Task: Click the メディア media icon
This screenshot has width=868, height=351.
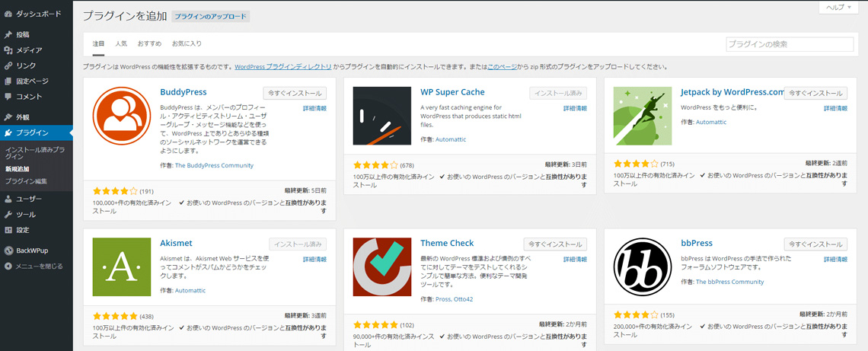Action: (8, 50)
